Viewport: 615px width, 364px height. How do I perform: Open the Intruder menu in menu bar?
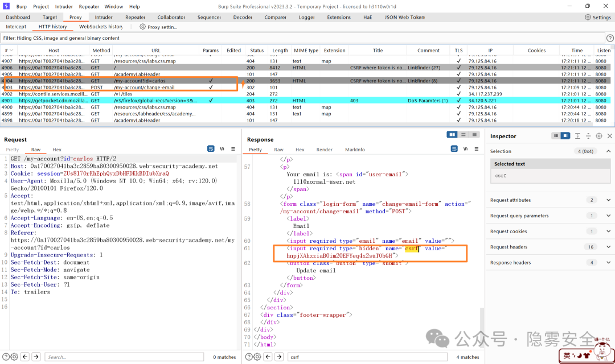64,6
